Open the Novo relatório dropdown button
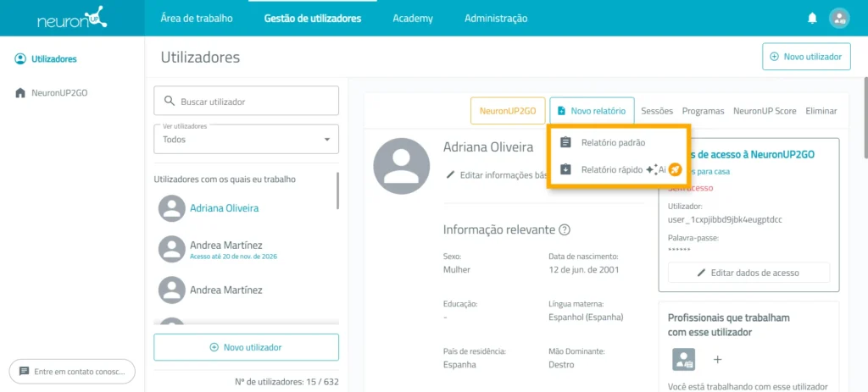The width and height of the screenshot is (868, 392). (592, 111)
